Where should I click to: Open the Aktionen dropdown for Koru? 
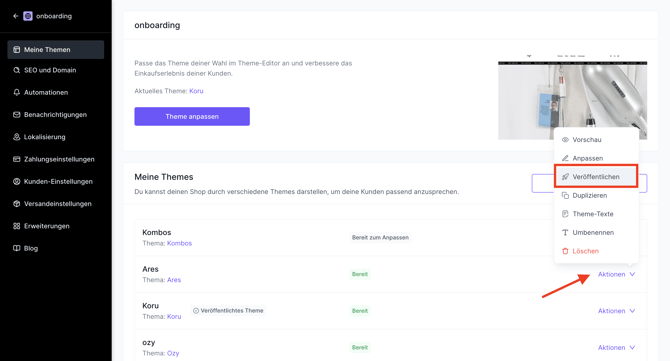coord(616,311)
